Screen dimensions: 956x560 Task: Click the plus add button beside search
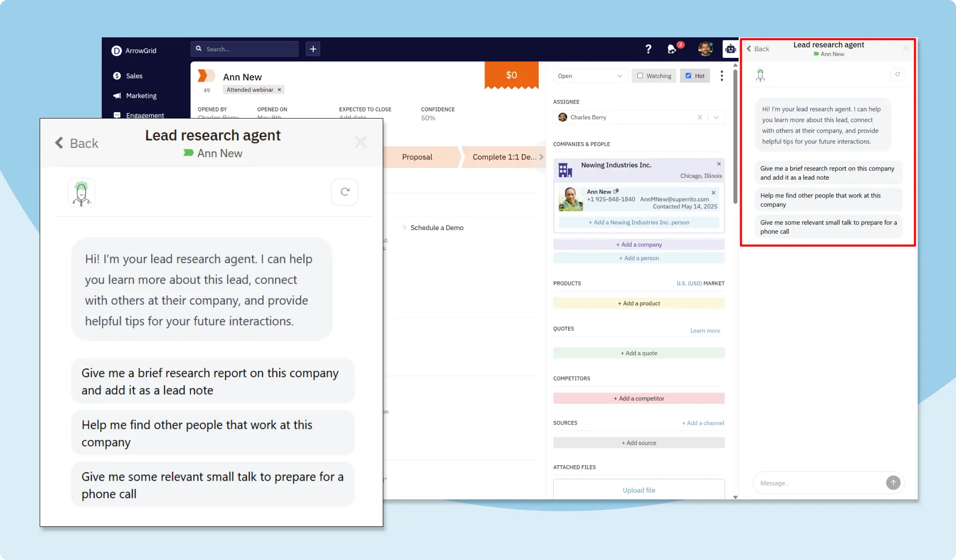point(313,49)
